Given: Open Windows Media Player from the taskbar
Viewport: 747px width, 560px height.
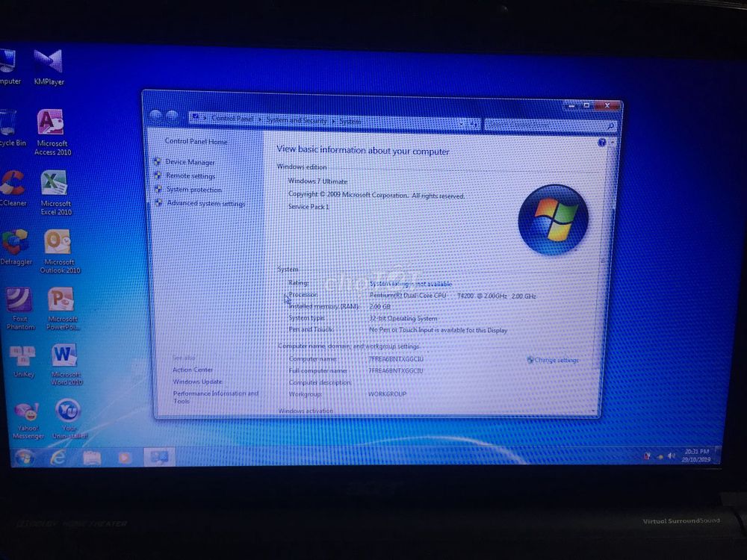Looking at the screenshot, I should point(124,458).
